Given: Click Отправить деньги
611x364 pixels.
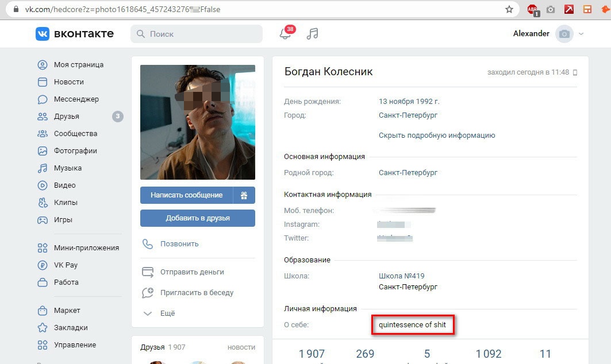Looking at the screenshot, I should 192,272.
